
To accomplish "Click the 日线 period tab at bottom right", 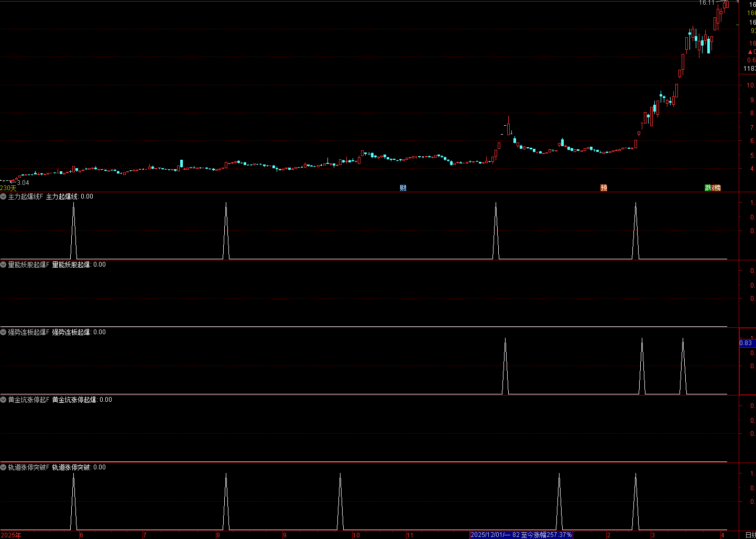I will pyautogui.click(x=750, y=535).
